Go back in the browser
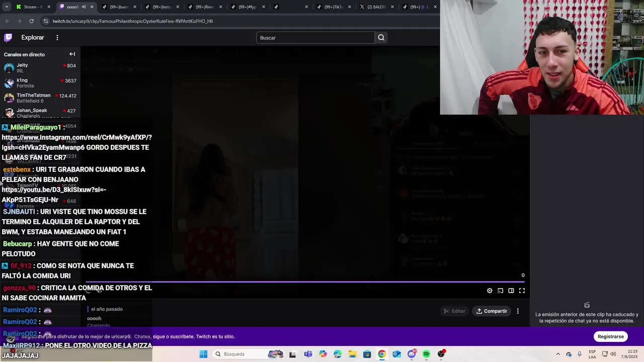The image size is (644, 362). 7,21
